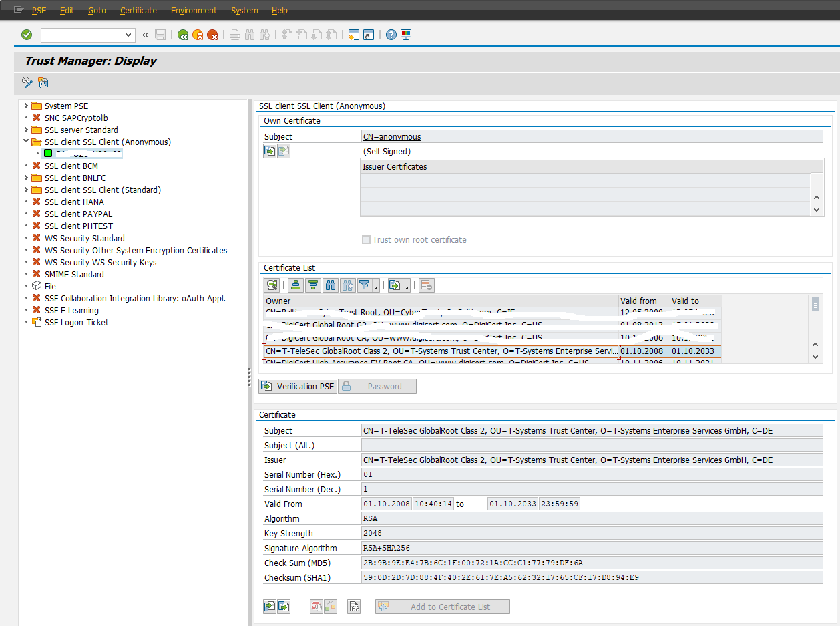This screenshot has width=840, height=626.
Task: Click the red Cancel icon in toolbar
Action: (212, 35)
